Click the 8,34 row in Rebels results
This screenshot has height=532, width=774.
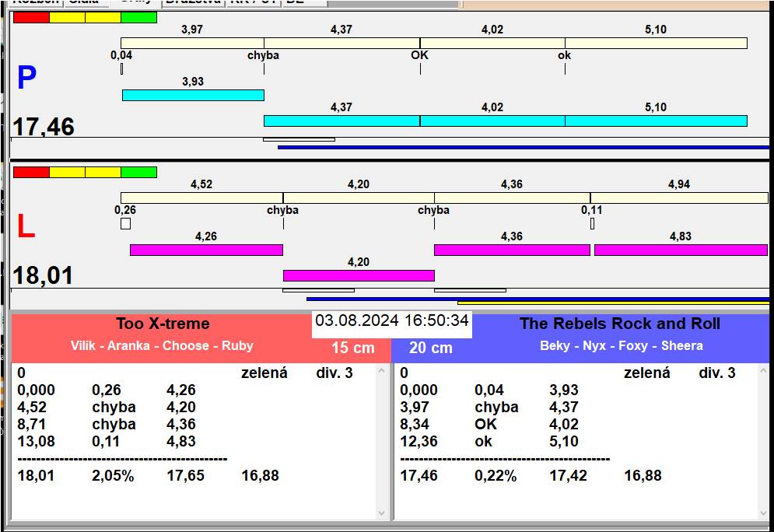click(489, 425)
